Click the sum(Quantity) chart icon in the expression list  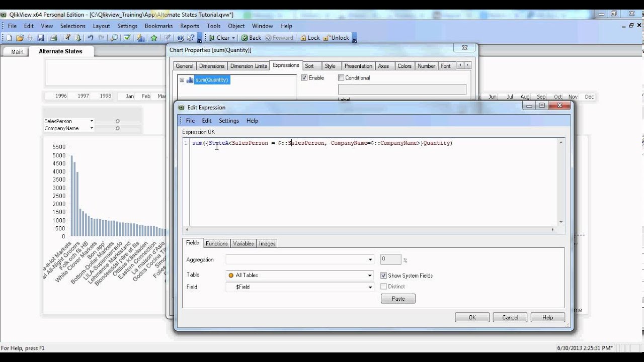tap(190, 80)
